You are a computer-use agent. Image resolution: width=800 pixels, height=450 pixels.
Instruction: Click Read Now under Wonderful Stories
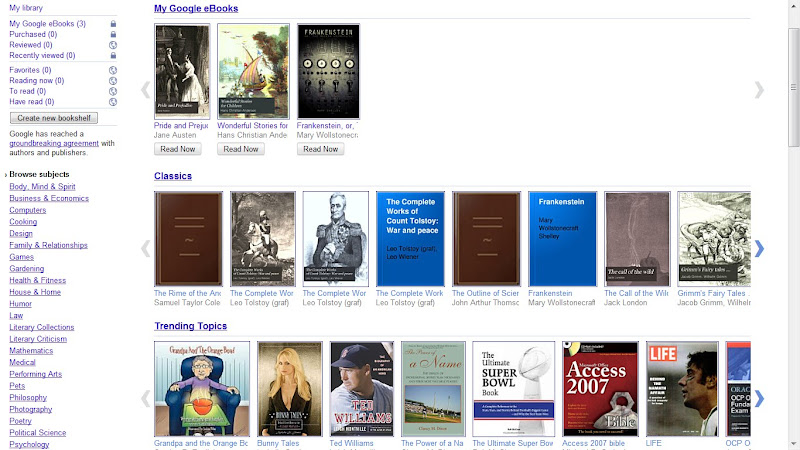pyautogui.click(x=241, y=149)
